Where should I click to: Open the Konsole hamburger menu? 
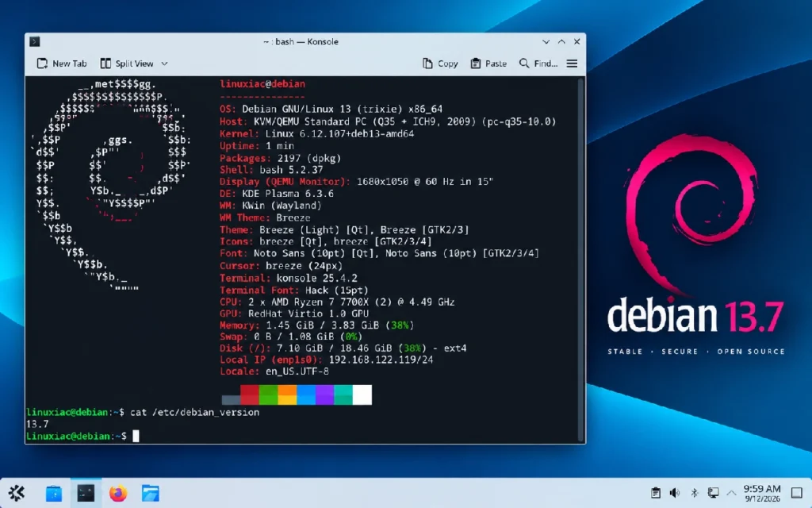coord(572,63)
